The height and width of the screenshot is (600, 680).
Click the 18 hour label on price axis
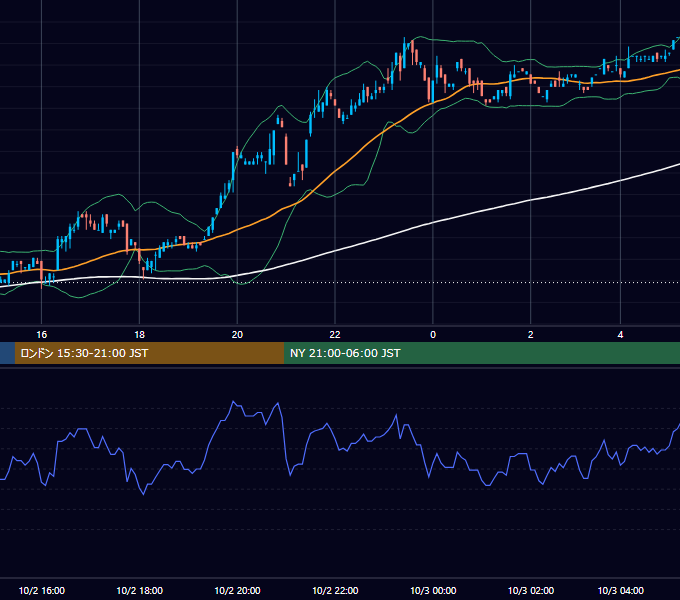pos(139,335)
